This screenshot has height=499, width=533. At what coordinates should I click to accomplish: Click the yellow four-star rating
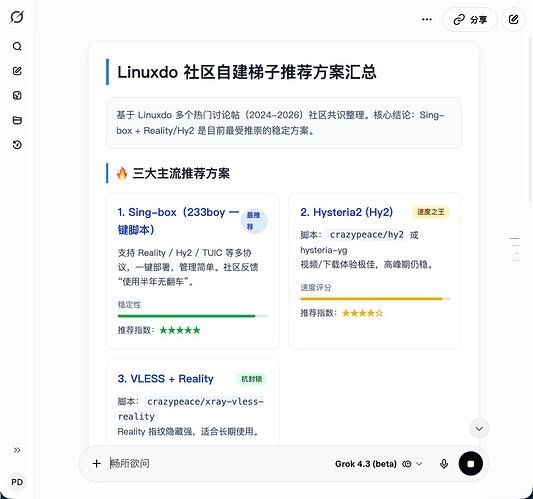pos(362,313)
